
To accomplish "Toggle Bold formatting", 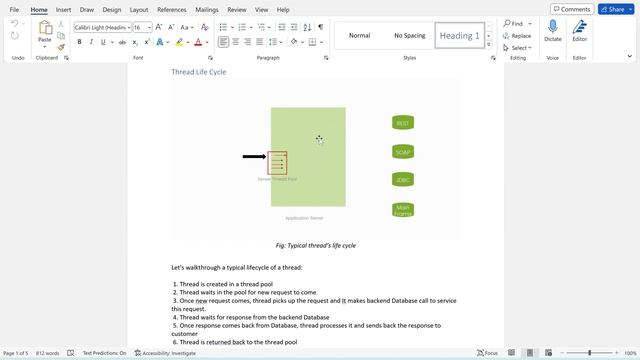I will (x=79, y=42).
